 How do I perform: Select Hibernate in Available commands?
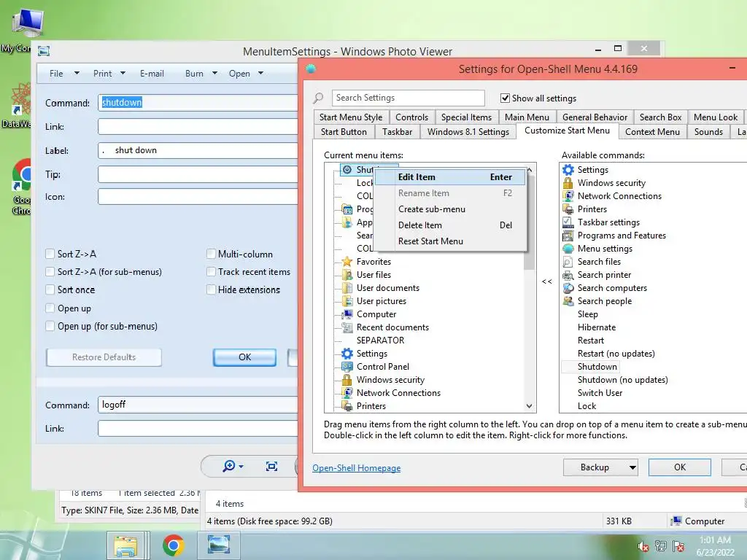pyautogui.click(x=597, y=327)
